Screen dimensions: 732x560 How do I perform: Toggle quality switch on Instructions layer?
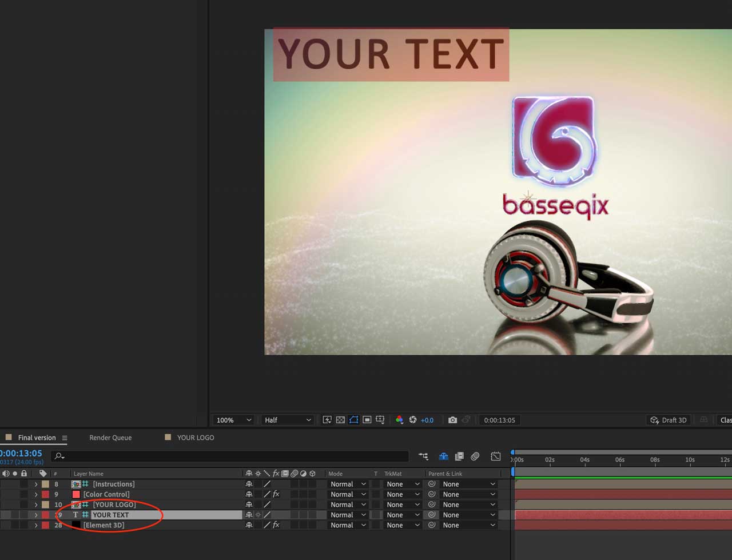pyautogui.click(x=267, y=484)
